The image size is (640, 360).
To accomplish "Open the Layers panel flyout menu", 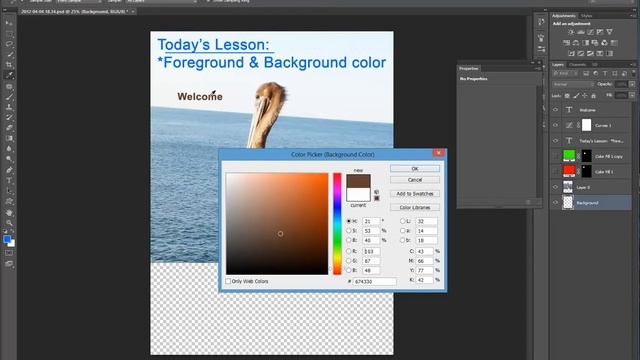I will coord(633,64).
